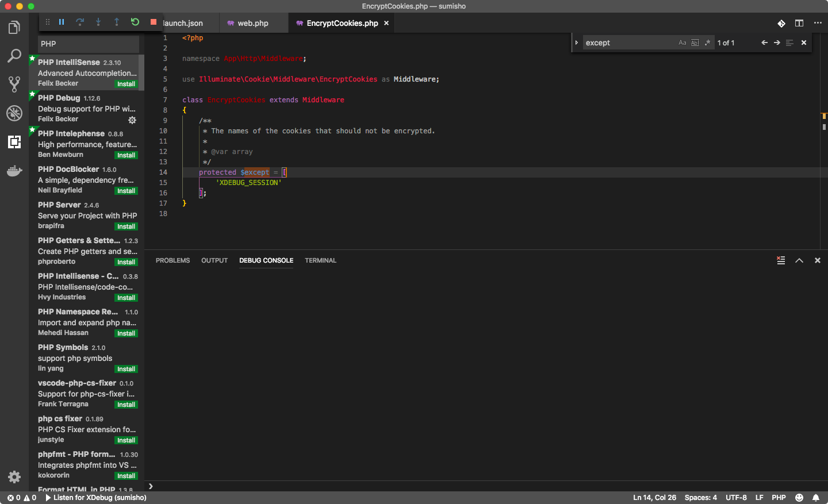Screen dimensions: 828x504
Task: Open the TERMINAL panel tab
Action: (x=320, y=260)
